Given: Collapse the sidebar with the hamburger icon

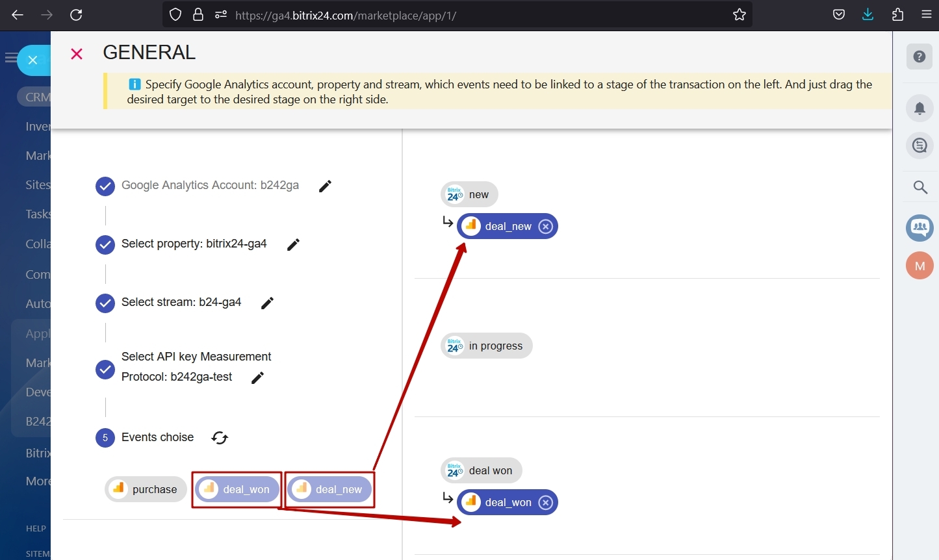Looking at the screenshot, I should 10,58.
